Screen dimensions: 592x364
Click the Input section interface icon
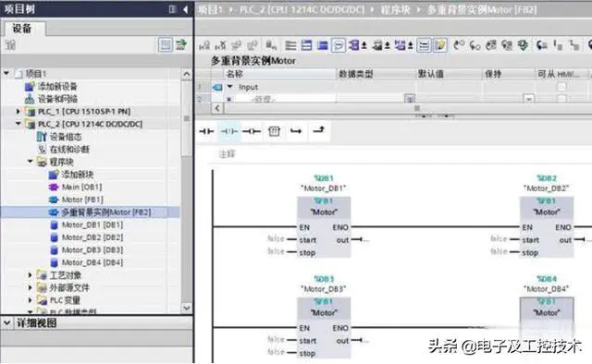(x=217, y=88)
